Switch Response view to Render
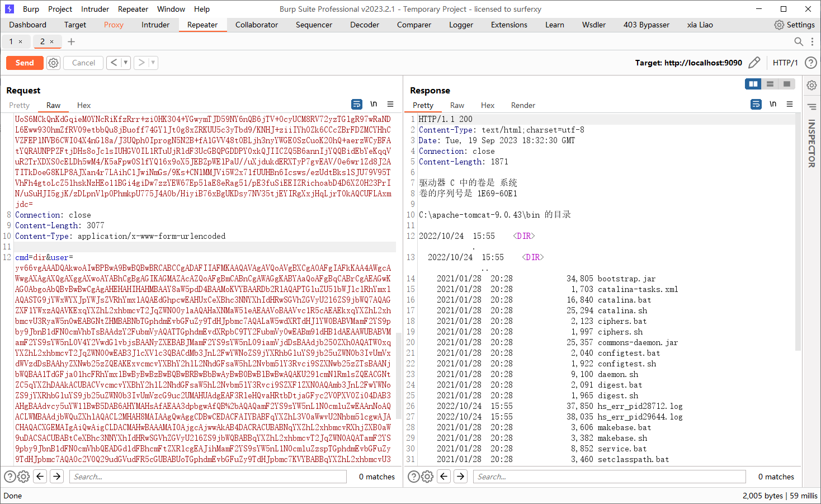The height and width of the screenshot is (504, 821). (x=523, y=105)
